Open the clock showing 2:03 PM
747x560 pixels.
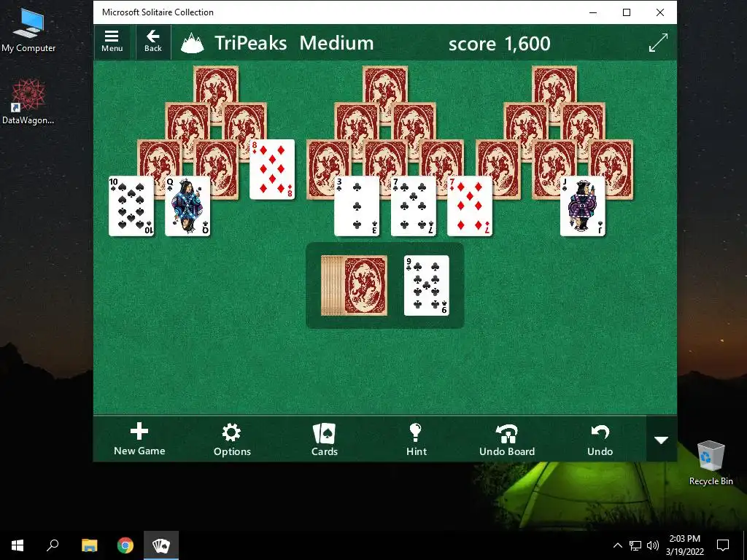click(x=684, y=545)
